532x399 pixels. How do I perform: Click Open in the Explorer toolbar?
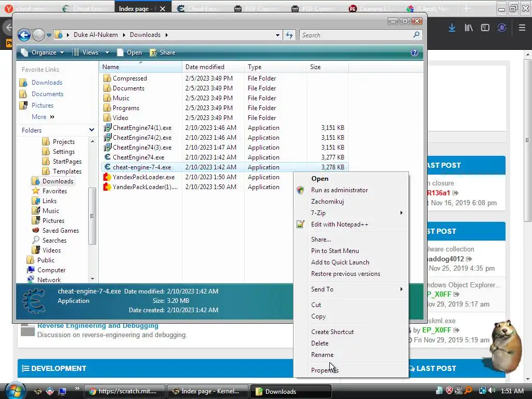129,52
